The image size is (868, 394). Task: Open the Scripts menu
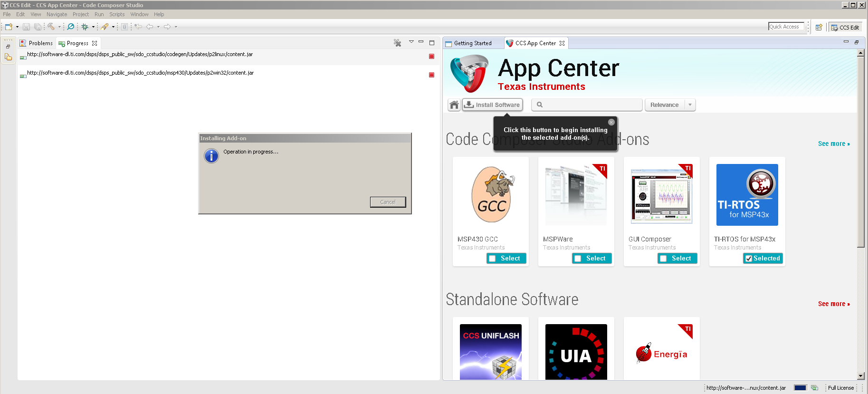(117, 14)
